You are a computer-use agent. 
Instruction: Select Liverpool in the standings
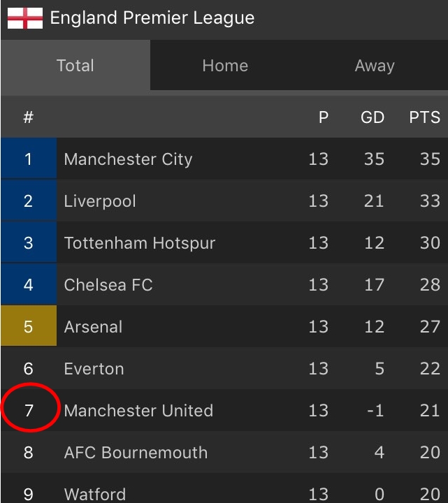(x=224, y=201)
